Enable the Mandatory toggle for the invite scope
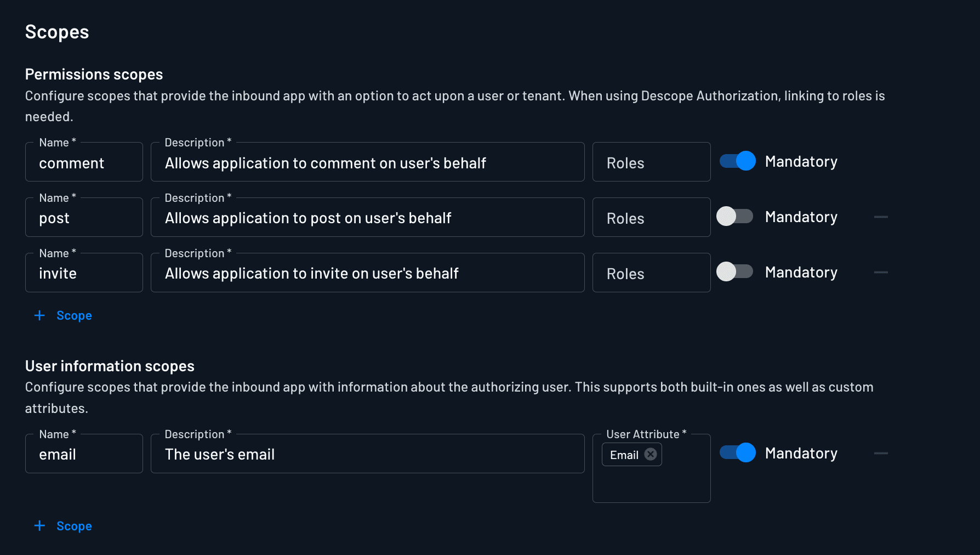The image size is (980, 555). [735, 272]
